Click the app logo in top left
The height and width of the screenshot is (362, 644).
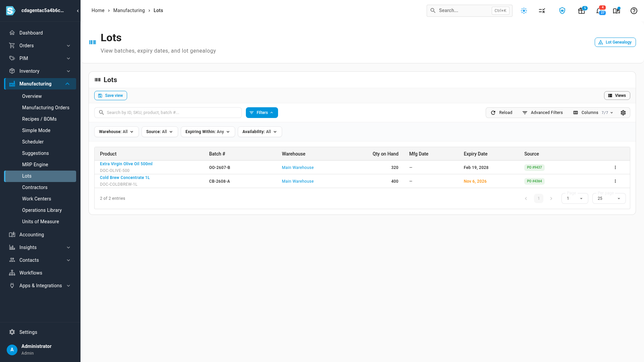(x=11, y=11)
